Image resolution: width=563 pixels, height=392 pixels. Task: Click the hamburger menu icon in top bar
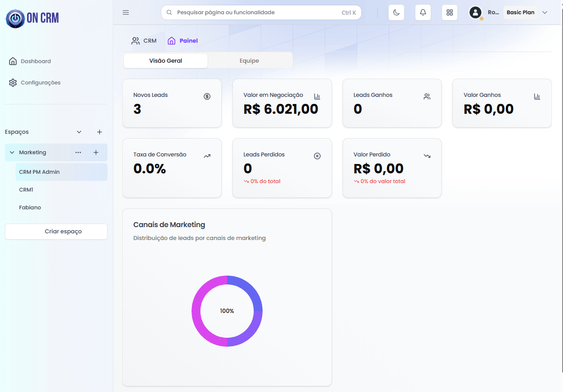point(126,12)
